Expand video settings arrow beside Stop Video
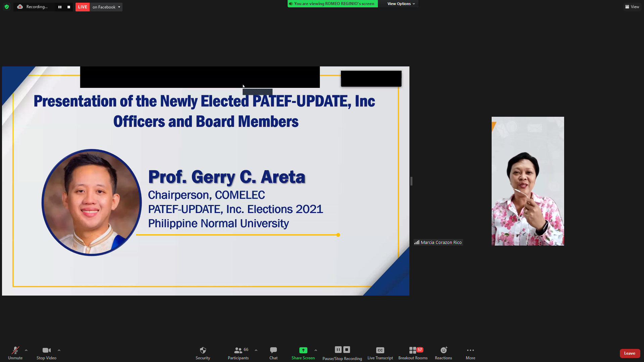The image size is (644, 362). 59,350
